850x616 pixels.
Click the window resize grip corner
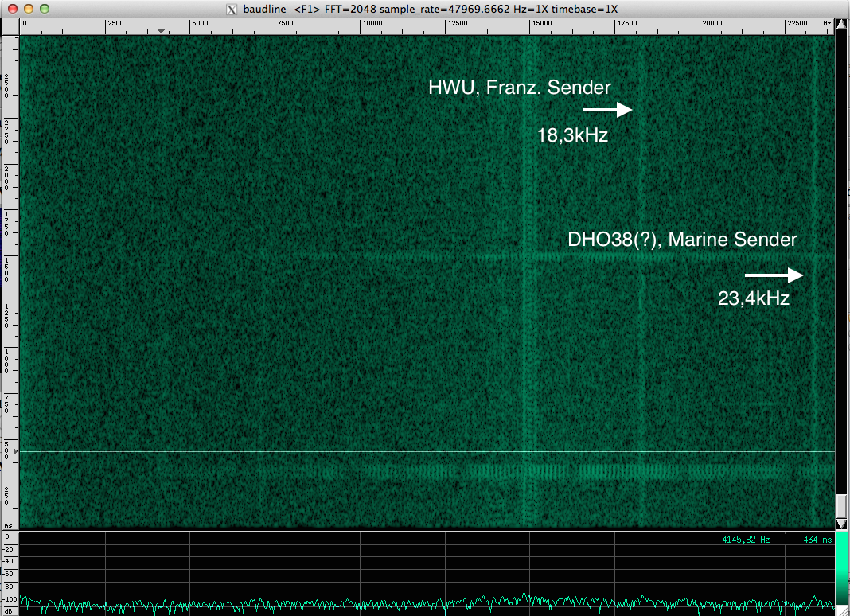click(843, 610)
